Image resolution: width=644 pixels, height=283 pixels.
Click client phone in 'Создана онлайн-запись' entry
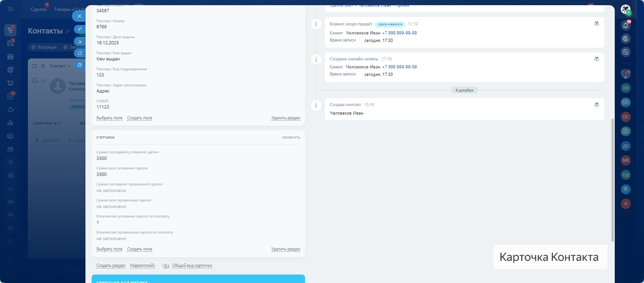tap(399, 67)
